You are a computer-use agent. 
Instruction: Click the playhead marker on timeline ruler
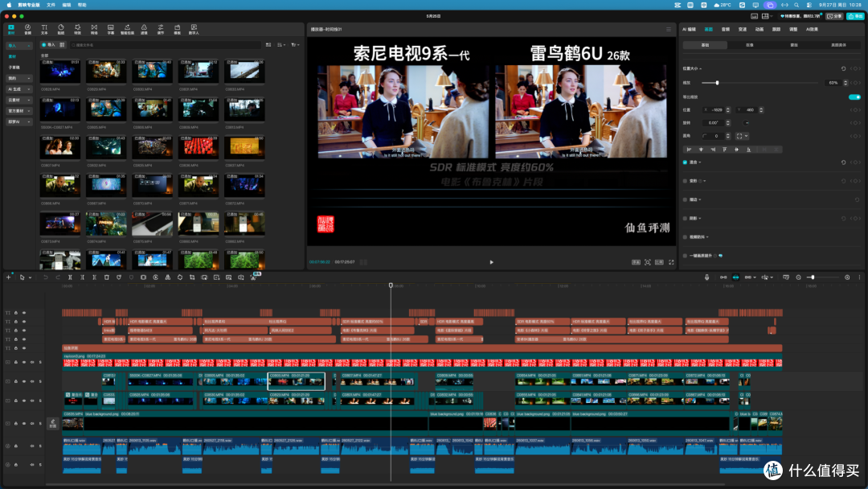[x=391, y=286]
